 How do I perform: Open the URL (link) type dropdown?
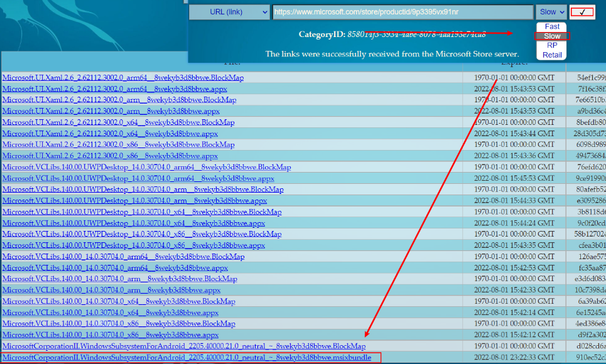(x=229, y=12)
